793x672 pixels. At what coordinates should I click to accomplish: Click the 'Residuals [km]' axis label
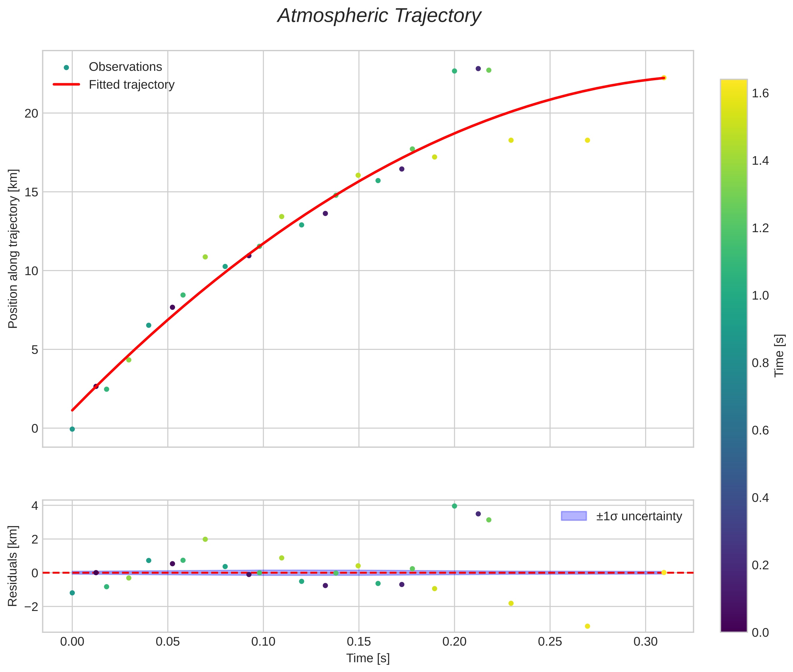(x=13, y=566)
